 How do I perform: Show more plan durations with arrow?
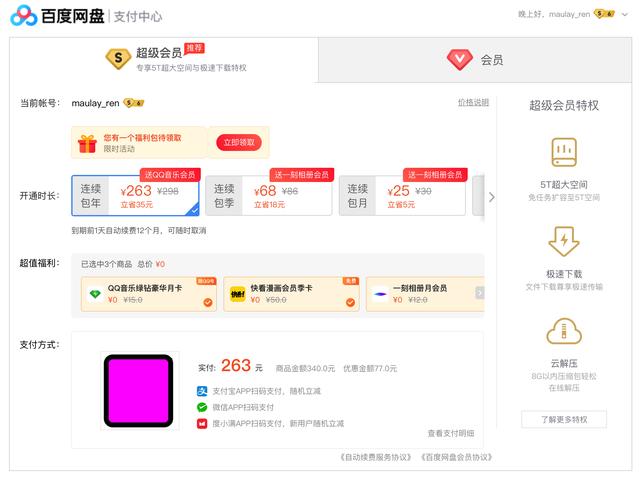point(492,197)
